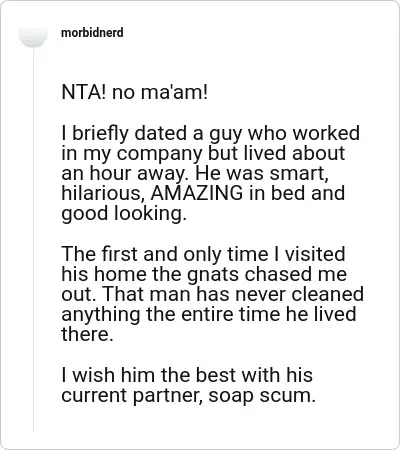Click the word "company" in the comment

[159, 154]
